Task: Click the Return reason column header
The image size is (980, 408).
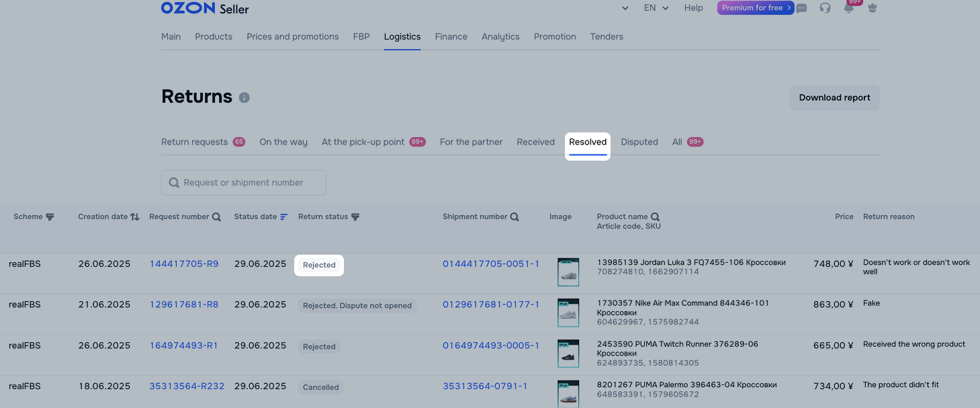Action: pyautogui.click(x=889, y=216)
